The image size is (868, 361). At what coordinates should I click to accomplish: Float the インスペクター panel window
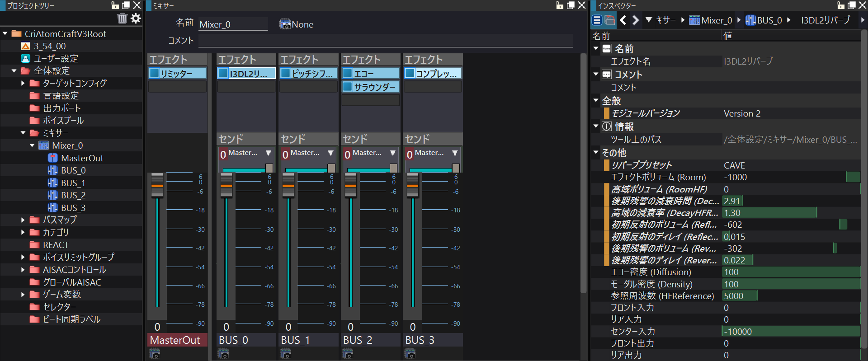point(852,5)
